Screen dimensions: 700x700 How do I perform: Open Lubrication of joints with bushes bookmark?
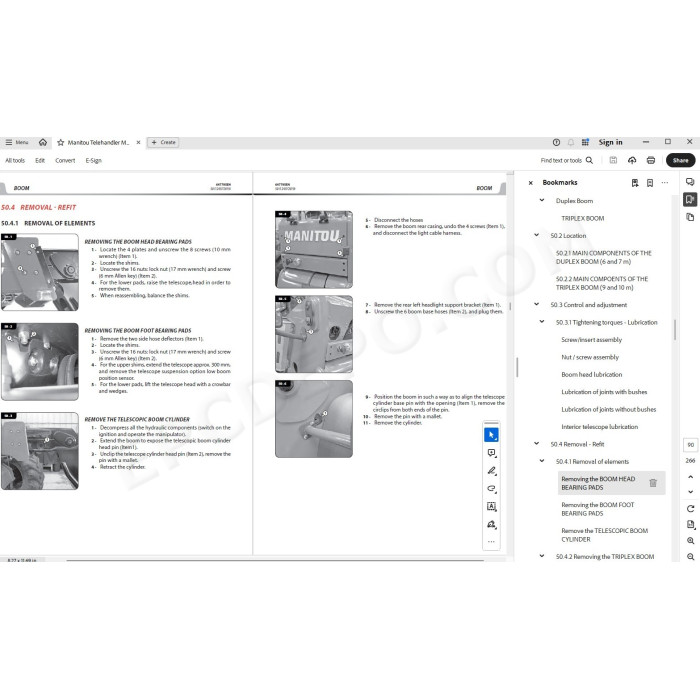604,392
